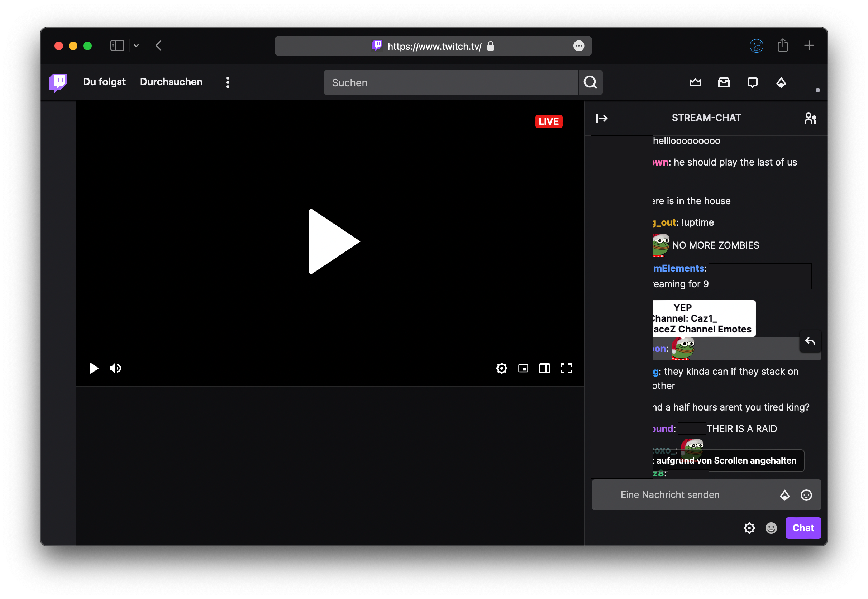The height and width of the screenshot is (599, 868).
Task: Open the whispers speech bubble icon
Action: [752, 82]
